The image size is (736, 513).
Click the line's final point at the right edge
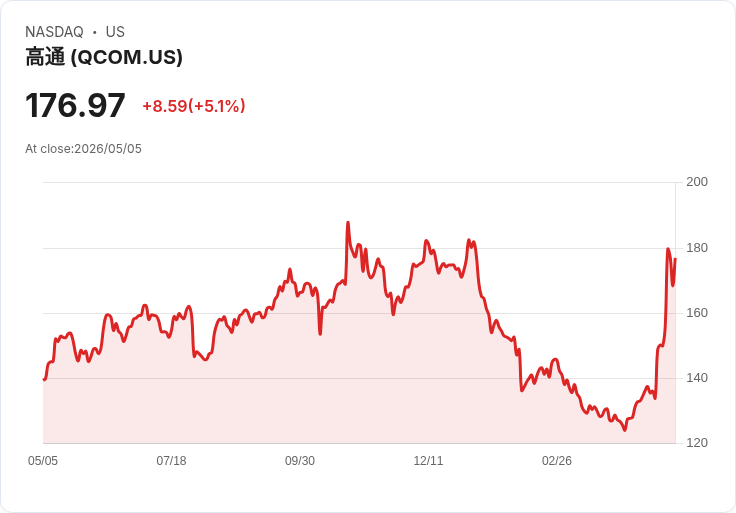point(675,259)
